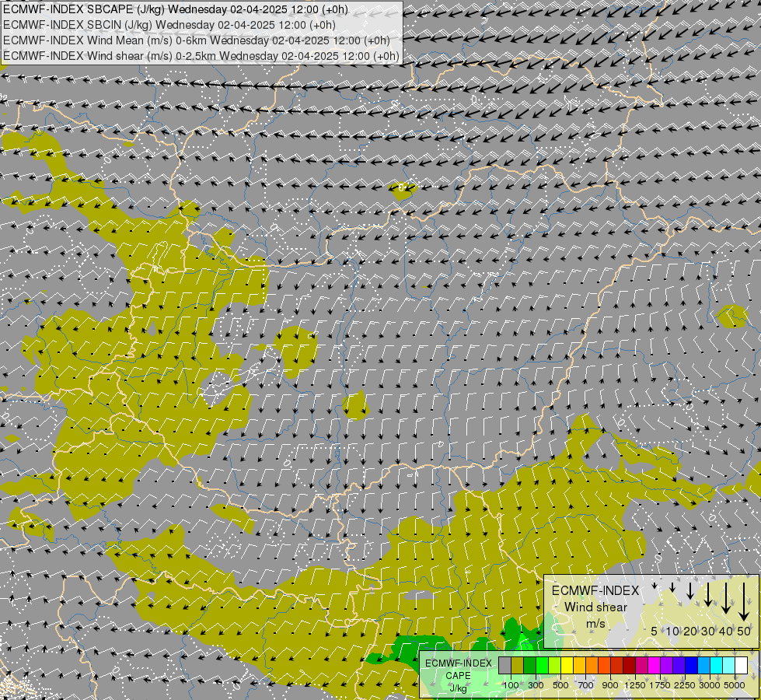Select the pure blue CAPE legend swatch

click(x=692, y=665)
